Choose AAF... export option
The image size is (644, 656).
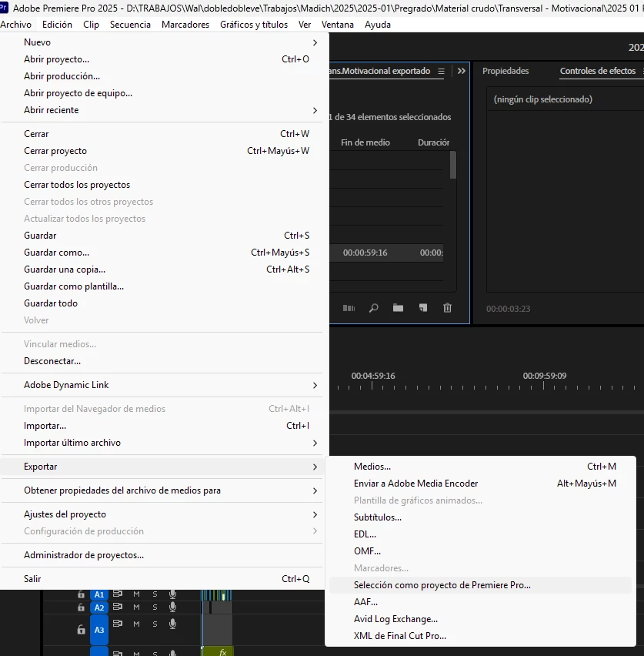[x=480, y=602]
